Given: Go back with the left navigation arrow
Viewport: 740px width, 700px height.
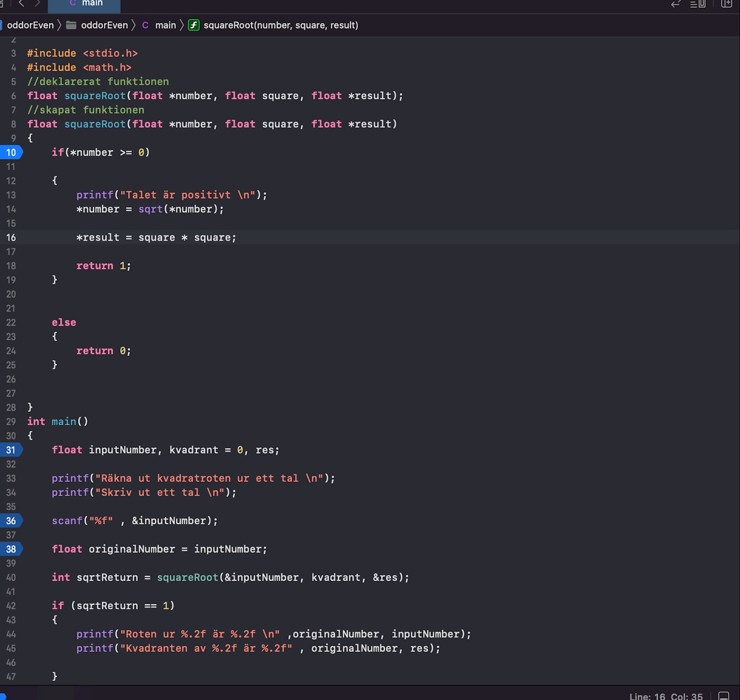Looking at the screenshot, I should click(21, 4).
